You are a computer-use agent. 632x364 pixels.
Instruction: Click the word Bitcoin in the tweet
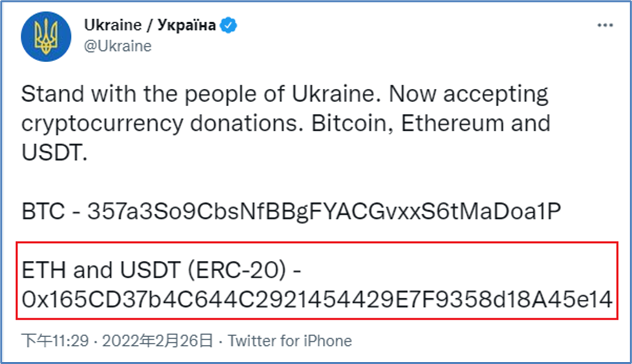tap(352, 123)
